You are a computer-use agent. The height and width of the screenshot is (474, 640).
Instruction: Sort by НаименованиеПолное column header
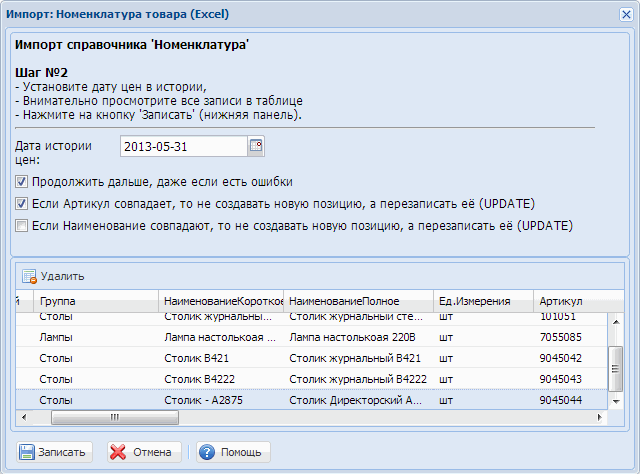358,301
